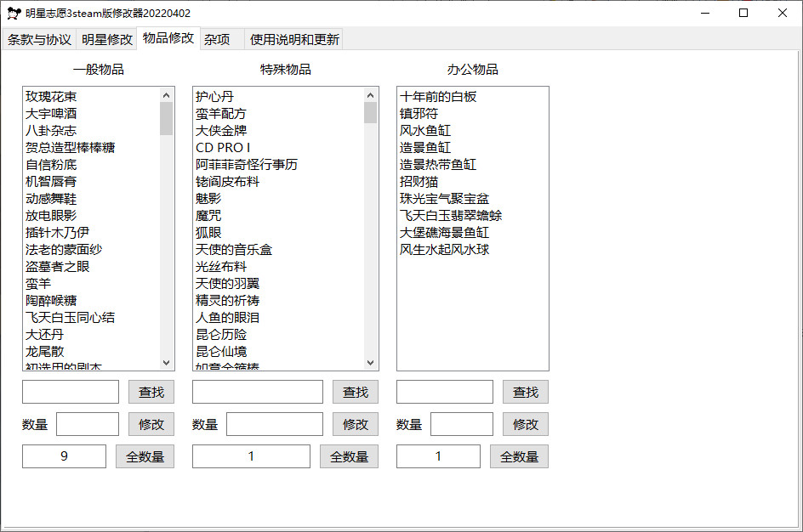This screenshot has height=532, width=803.
Task: Switch to the 明星修改 tab
Action: tap(107, 40)
